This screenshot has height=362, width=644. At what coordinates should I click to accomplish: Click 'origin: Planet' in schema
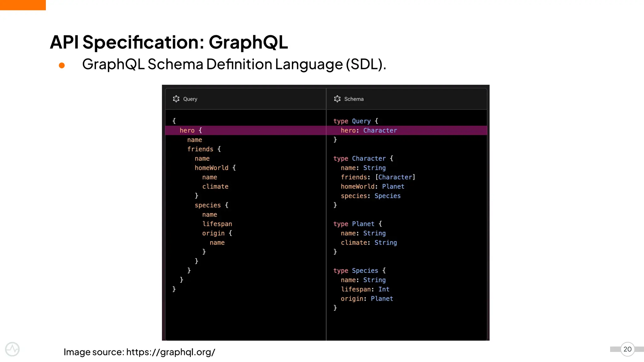coord(367,299)
